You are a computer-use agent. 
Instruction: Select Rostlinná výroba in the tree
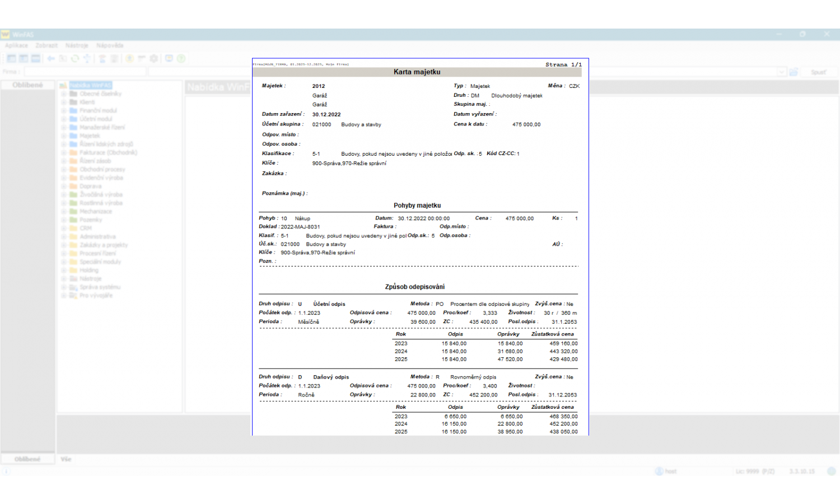click(101, 203)
